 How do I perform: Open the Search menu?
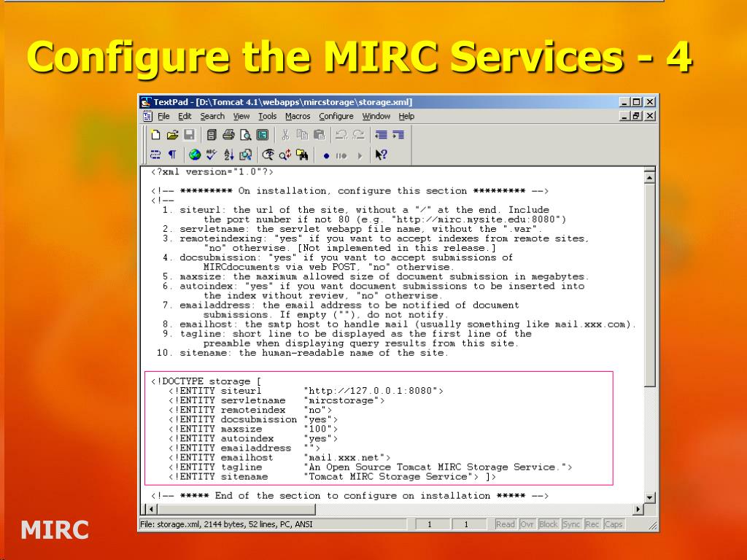[212, 116]
